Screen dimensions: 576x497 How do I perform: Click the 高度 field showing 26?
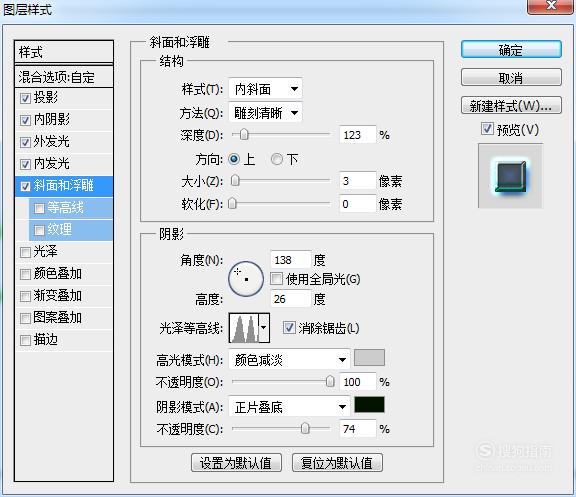click(291, 299)
